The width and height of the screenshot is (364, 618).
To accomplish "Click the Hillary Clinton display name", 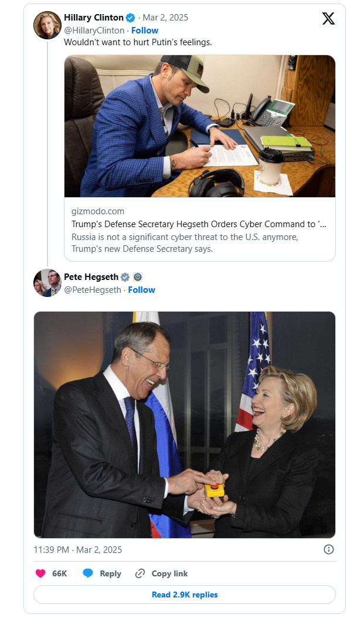I will click(x=94, y=18).
